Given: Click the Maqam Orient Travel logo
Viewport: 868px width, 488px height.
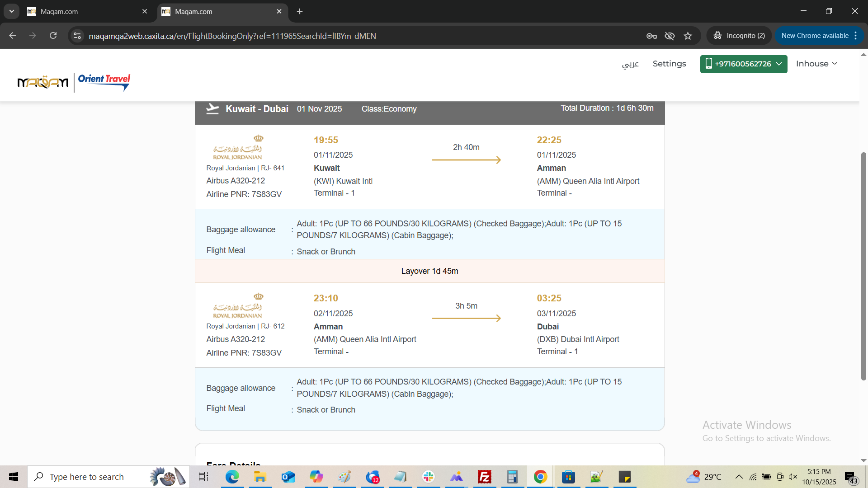Looking at the screenshot, I should 74,82.
